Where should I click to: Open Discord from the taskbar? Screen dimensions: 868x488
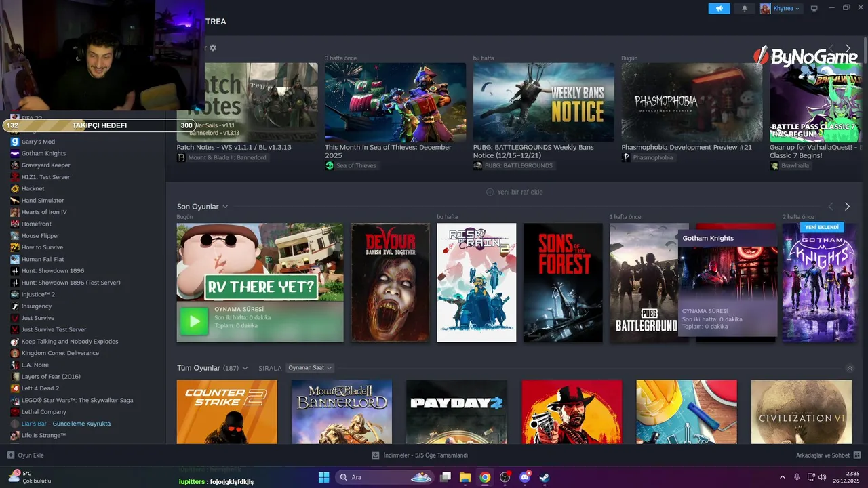[524, 477]
